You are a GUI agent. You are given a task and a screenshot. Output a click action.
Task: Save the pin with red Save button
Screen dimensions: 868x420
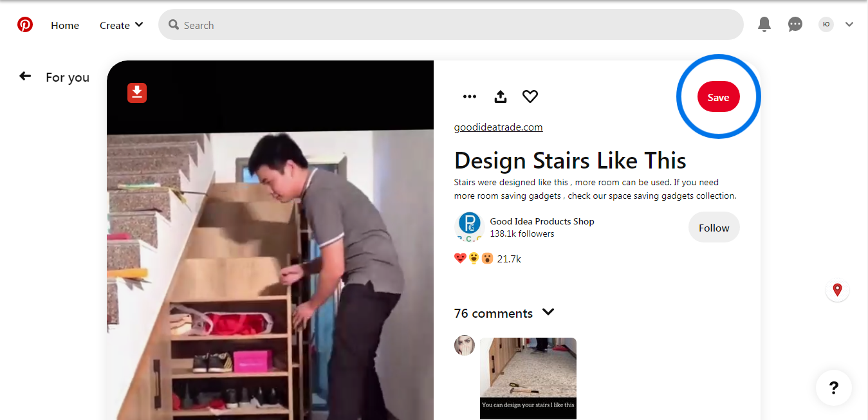[x=719, y=97]
